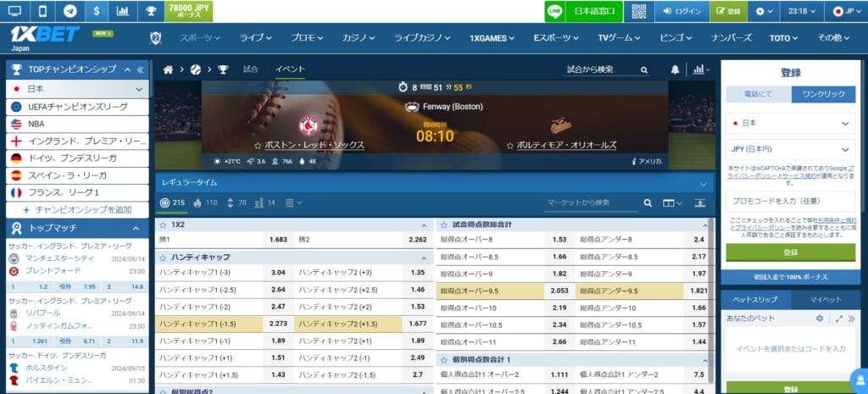Open the JPY (日本円) currency dropdown
868x394 pixels.
pyautogui.click(x=791, y=149)
